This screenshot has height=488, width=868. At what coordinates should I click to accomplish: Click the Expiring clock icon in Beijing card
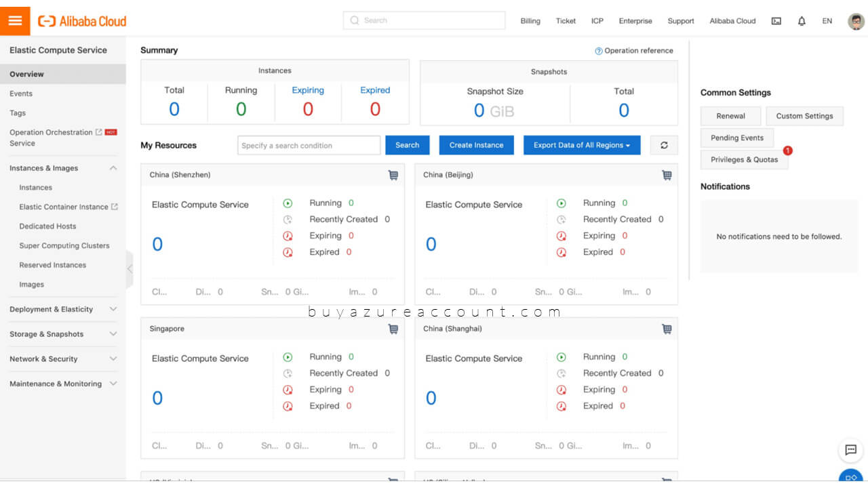click(x=561, y=236)
